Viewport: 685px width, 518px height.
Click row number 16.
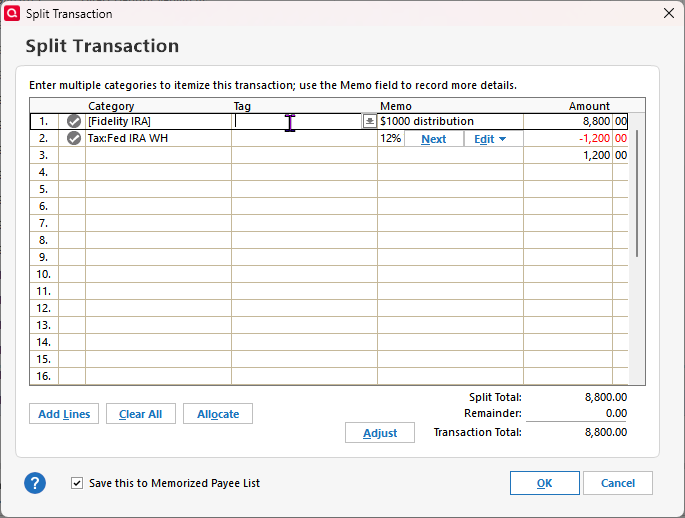tap(43, 376)
